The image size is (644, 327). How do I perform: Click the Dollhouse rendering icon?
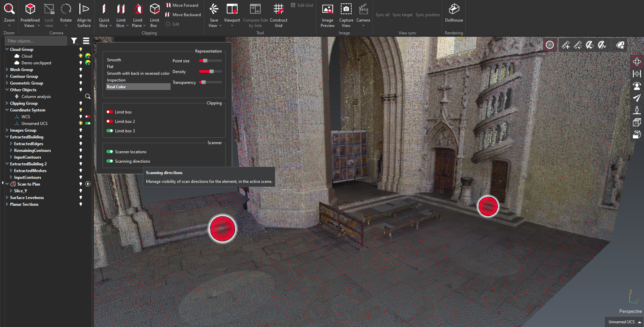pos(454,9)
